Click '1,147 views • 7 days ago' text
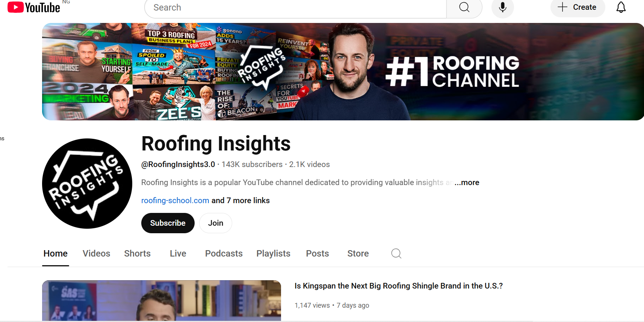This screenshot has height=322, width=644. tap(332, 305)
